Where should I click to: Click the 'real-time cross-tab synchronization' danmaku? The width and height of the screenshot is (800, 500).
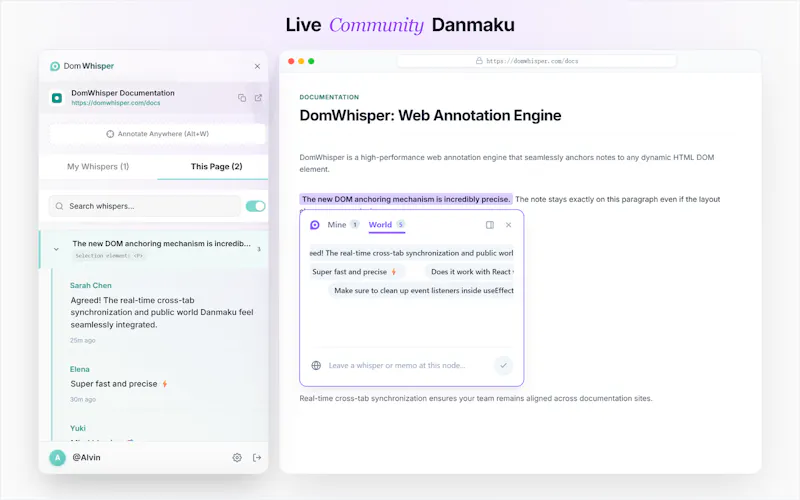[412, 253]
